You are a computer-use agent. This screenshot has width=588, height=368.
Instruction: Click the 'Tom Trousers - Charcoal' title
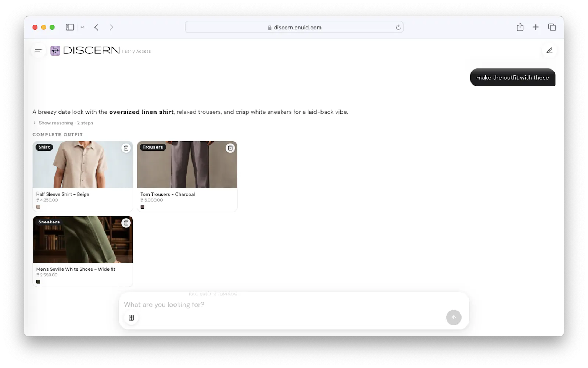point(168,194)
